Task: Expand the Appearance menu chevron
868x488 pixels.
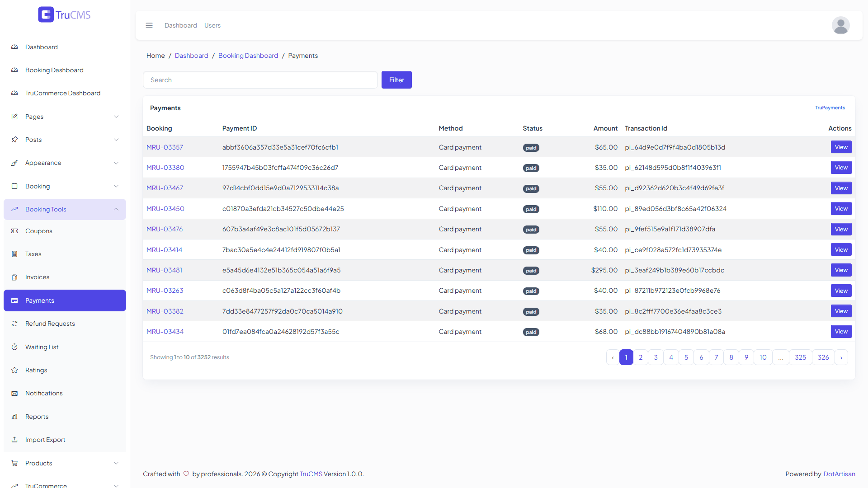Action: pyautogui.click(x=116, y=163)
